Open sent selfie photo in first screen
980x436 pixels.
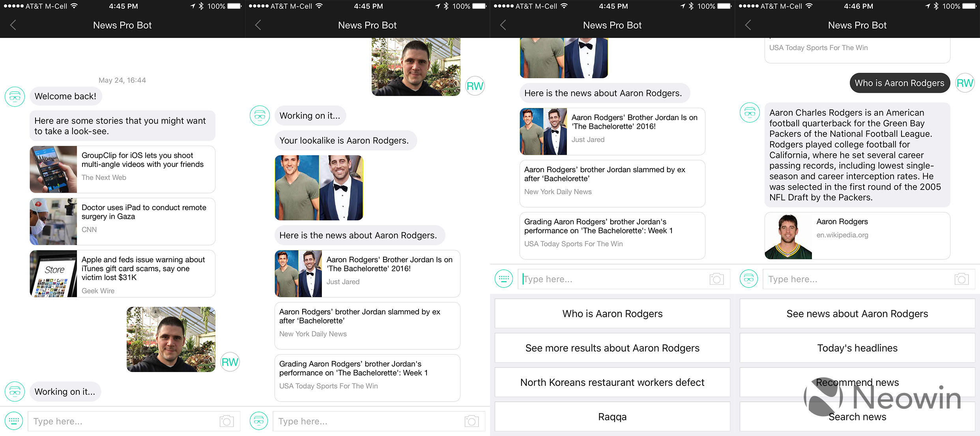[x=171, y=339]
